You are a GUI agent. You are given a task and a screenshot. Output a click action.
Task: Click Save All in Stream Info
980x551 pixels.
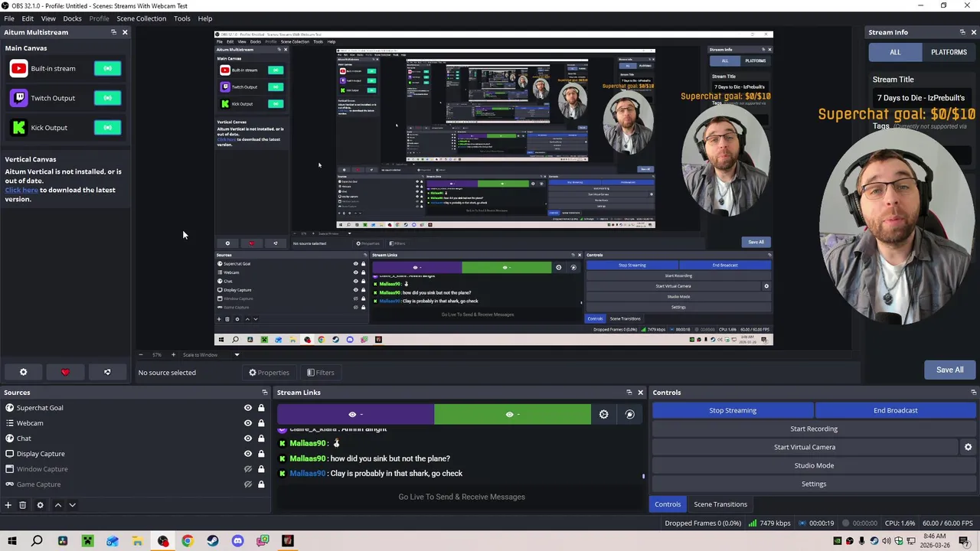[x=949, y=370]
